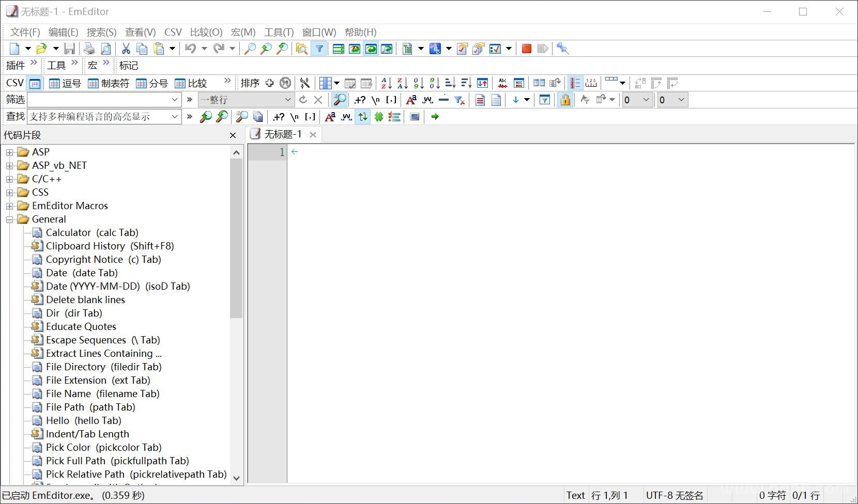Screen dimensions: 858x504
Task: Click the Bookmark lines icon in find bar
Action: 395,117
